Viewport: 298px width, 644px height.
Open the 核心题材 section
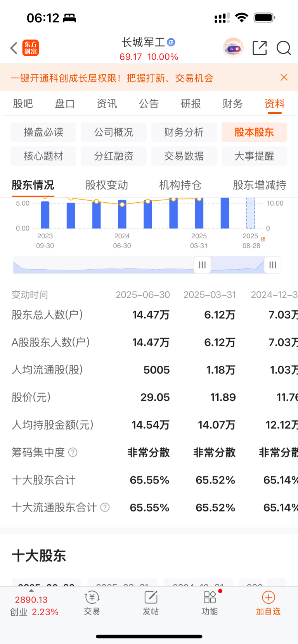point(43,156)
